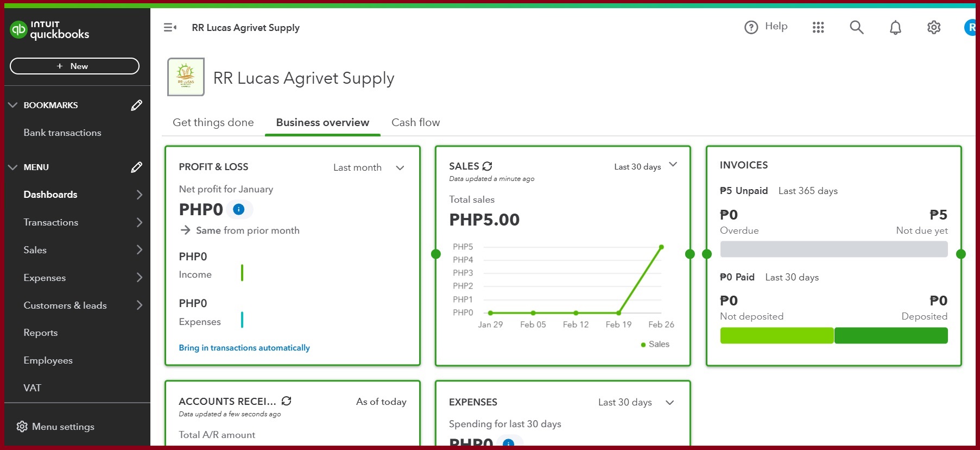Switch to the Cash flow tab
The width and height of the screenshot is (980, 450).
coord(415,122)
